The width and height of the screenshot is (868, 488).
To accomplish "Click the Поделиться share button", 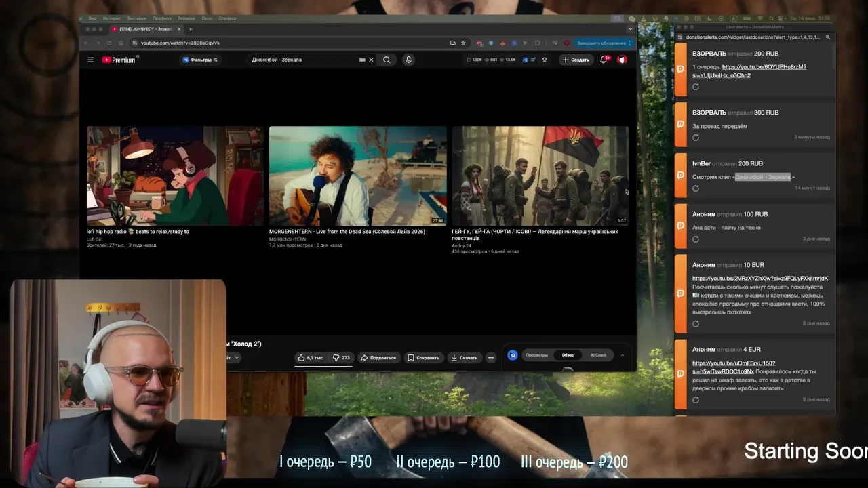I will (378, 357).
